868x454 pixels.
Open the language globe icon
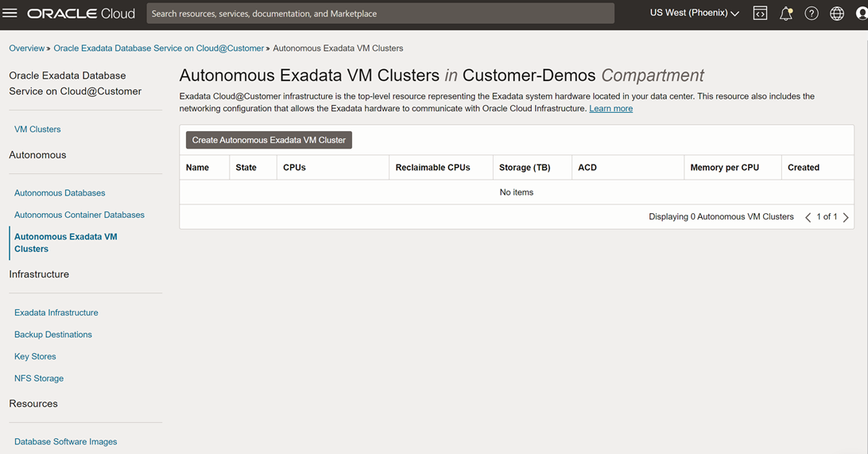coord(837,14)
